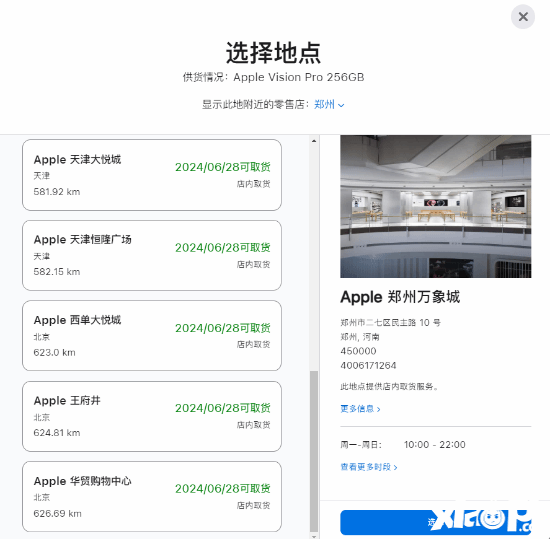Close the 选择地点 dialog

[x=523, y=16]
